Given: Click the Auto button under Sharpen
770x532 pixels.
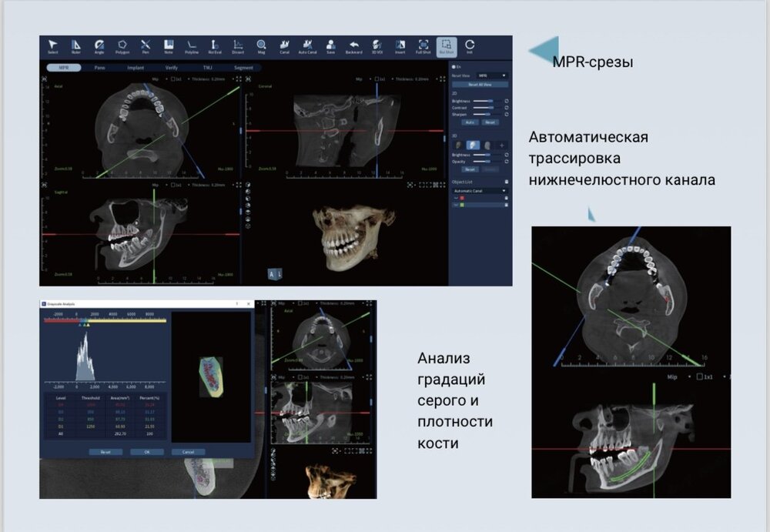Looking at the screenshot, I should coord(470,122).
